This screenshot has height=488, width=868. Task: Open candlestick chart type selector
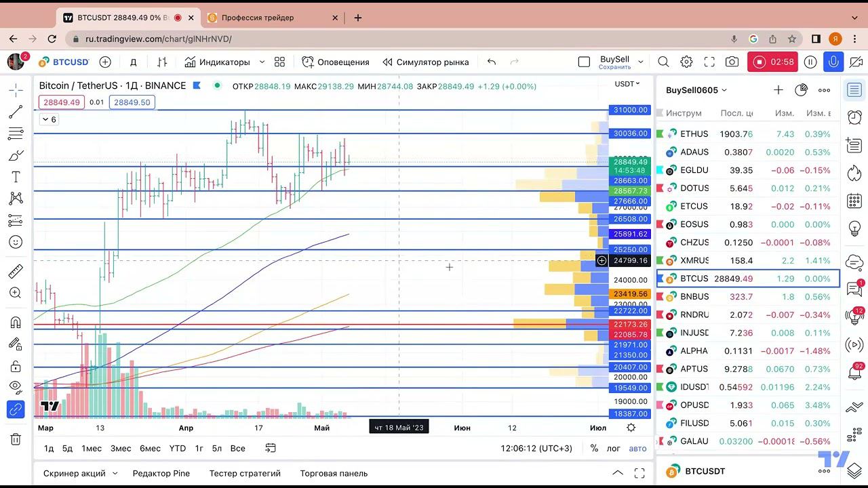point(162,62)
